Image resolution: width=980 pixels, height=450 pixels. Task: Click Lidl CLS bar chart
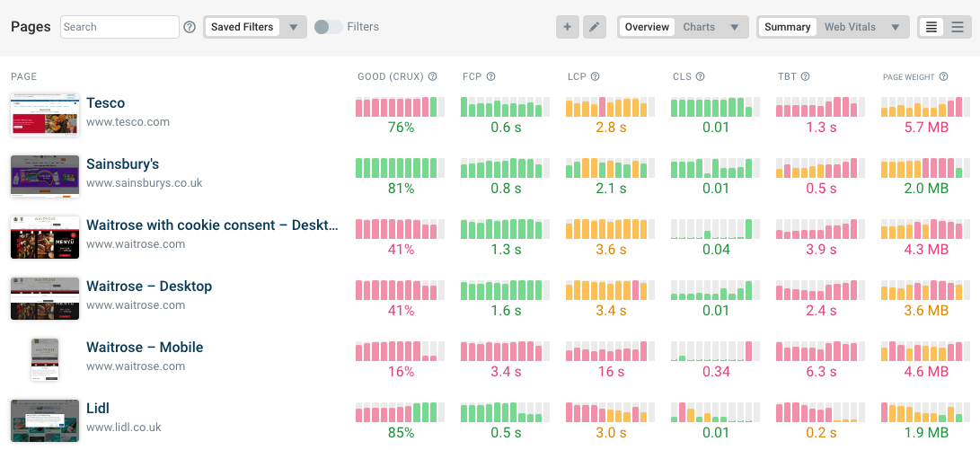click(716, 412)
